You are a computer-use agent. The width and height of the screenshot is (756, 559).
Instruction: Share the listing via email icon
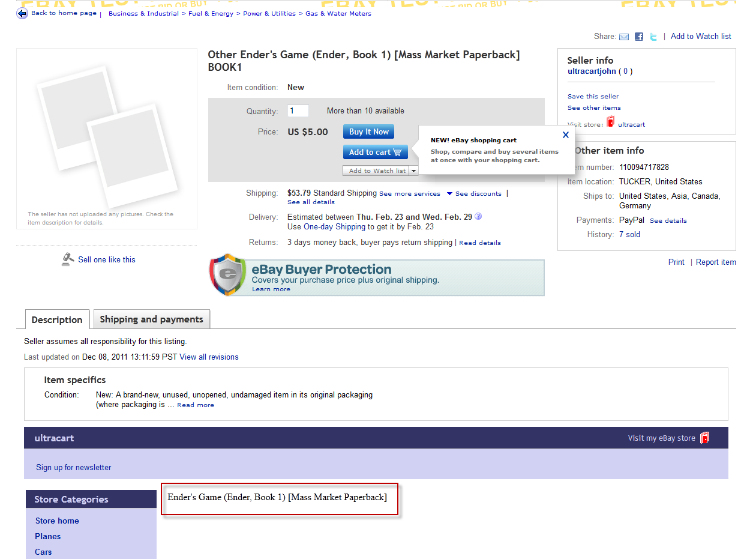click(x=624, y=37)
